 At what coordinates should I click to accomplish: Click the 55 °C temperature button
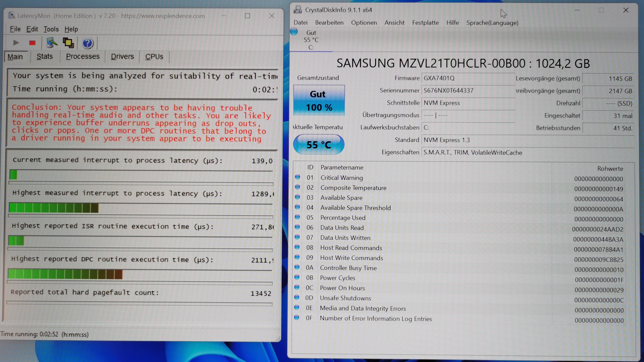pos(319,145)
